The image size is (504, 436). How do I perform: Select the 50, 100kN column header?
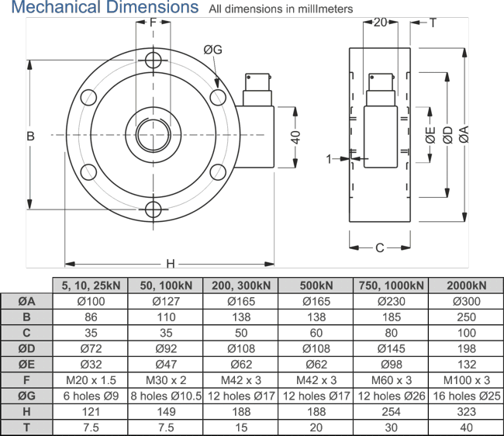click(164, 285)
